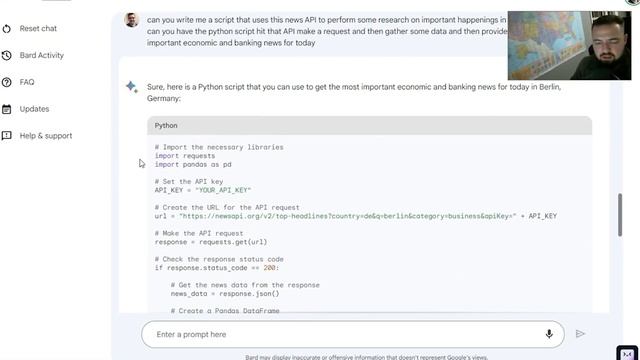This screenshot has width=640, height=360.
Task: Click the Python code block header
Action: pos(369,125)
